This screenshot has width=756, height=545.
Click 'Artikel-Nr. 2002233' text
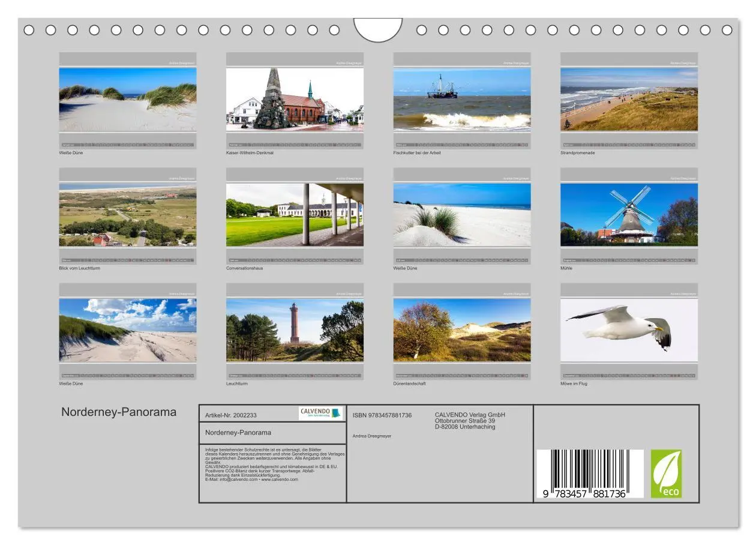[x=231, y=415]
